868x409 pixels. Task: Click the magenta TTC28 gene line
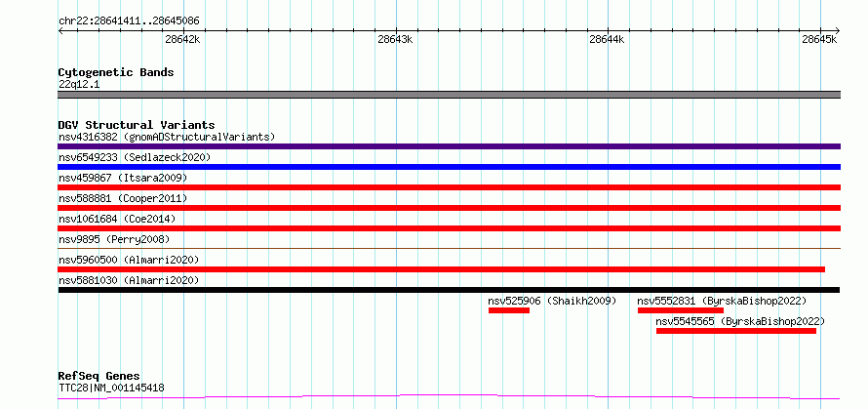449,397
